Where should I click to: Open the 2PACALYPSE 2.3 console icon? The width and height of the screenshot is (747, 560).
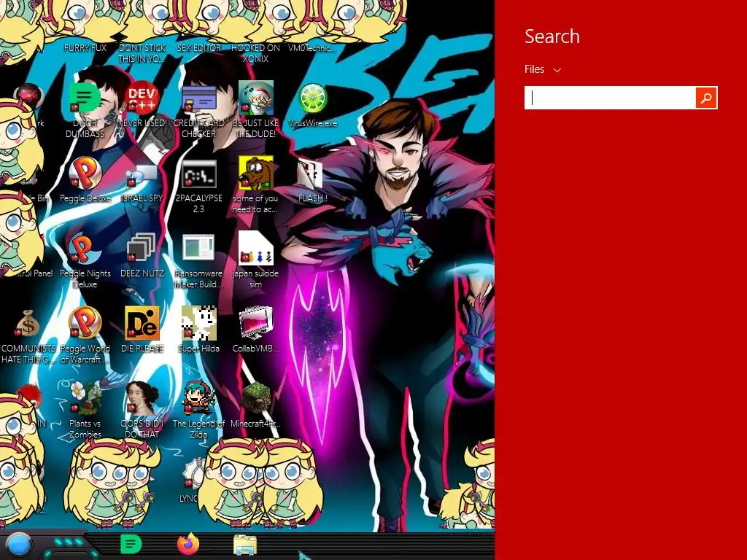point(198,173)
